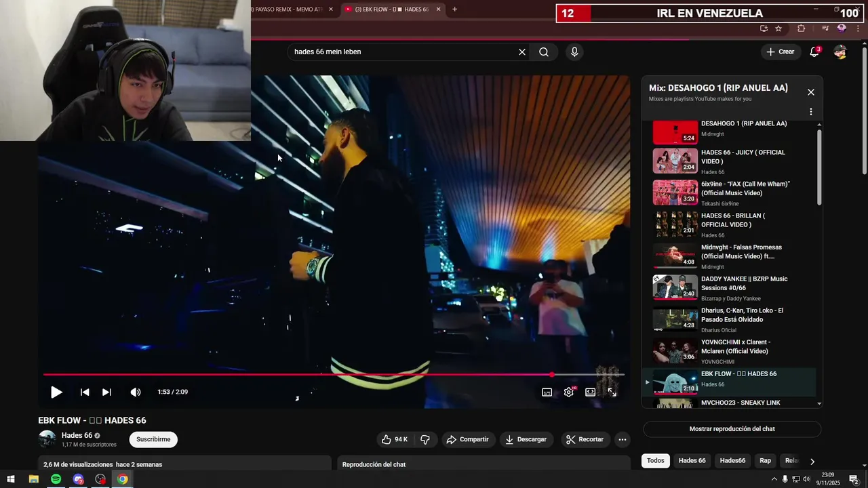Show hidden system tray icons chevron
This screenshot has width=868, height=488.
(x=774, y=479)
